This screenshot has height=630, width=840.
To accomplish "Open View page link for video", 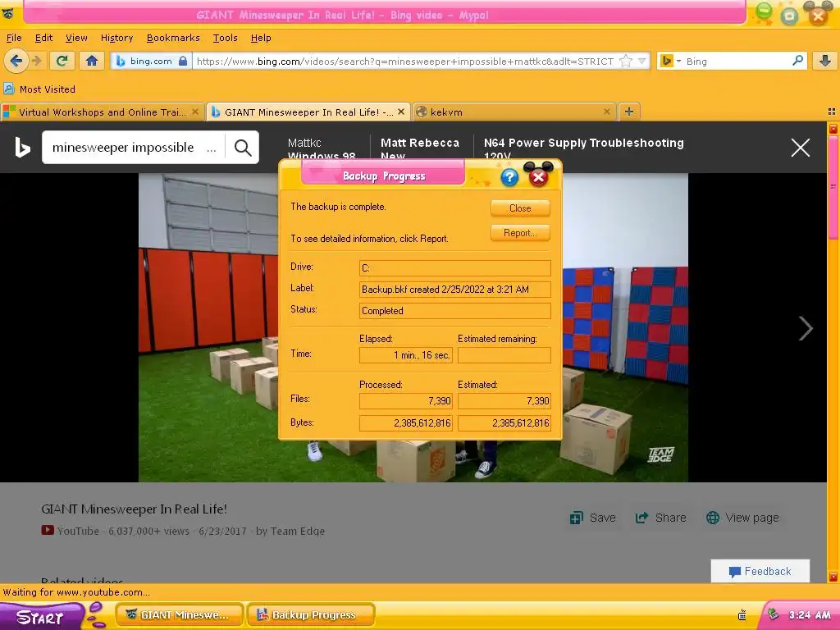I will (742, 518).
